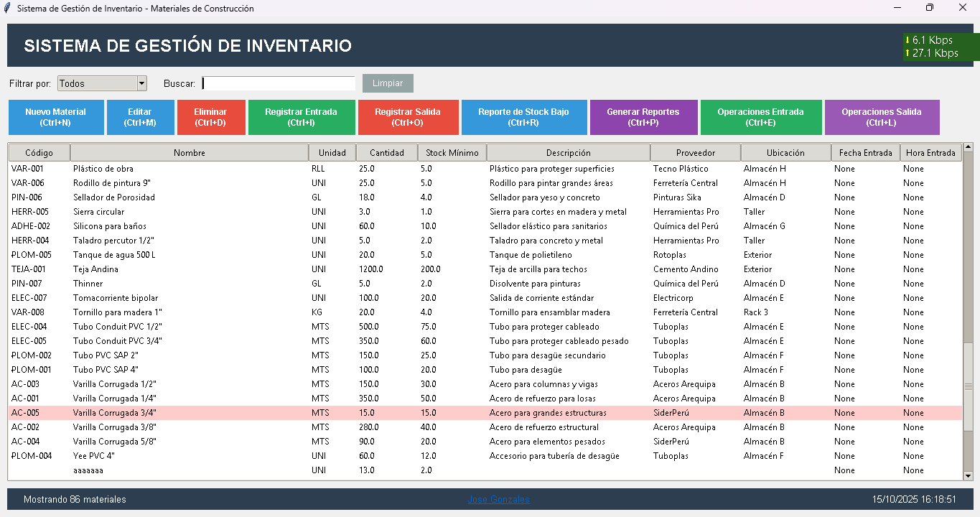Viewport: 980px width, 517px height.
Task: Open Registrar Salida
Action: coord(408,117)
